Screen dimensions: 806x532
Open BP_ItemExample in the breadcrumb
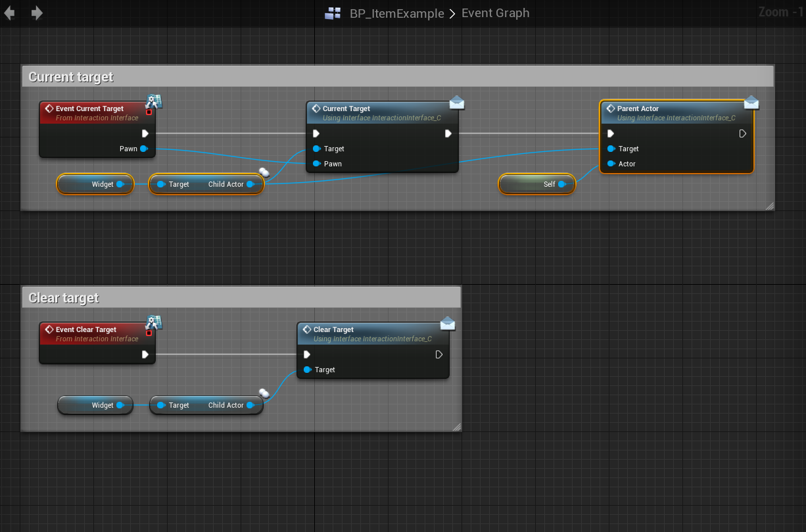click(396, 14)
